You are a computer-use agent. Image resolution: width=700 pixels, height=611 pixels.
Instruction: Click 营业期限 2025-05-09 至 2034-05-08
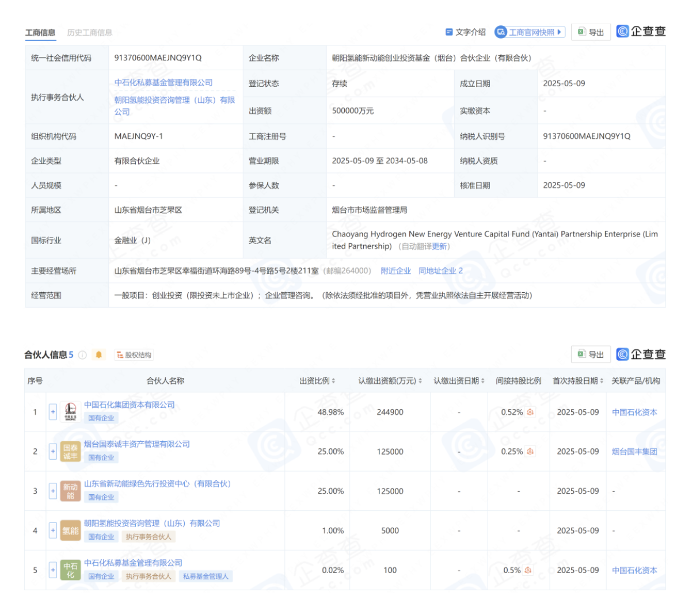[380, 161]
